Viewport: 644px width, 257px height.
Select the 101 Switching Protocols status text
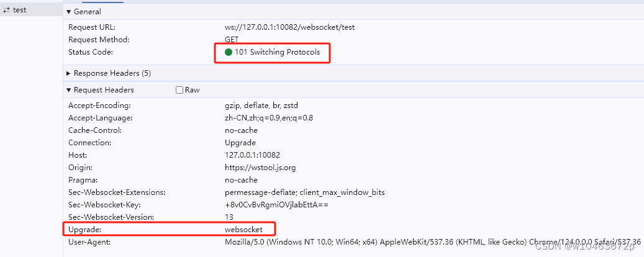coord(277,52)
